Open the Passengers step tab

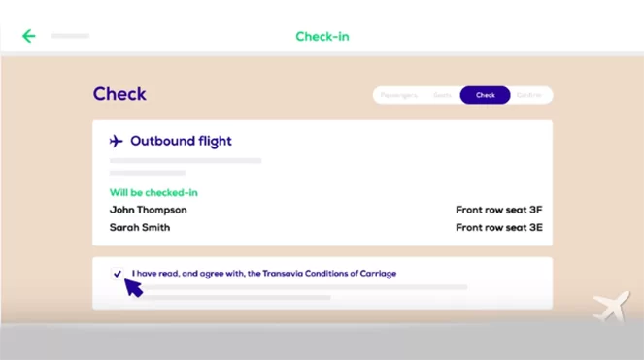click(398, 95)
